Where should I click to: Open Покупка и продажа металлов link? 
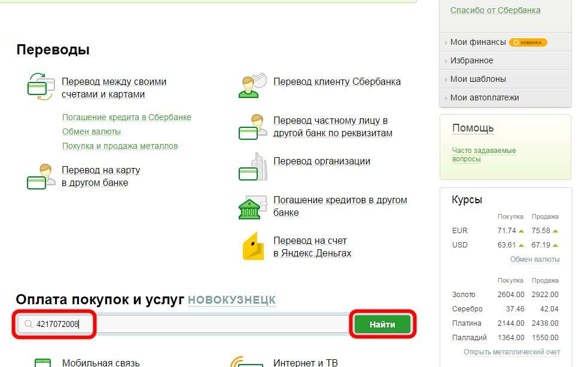coord(120,146)
